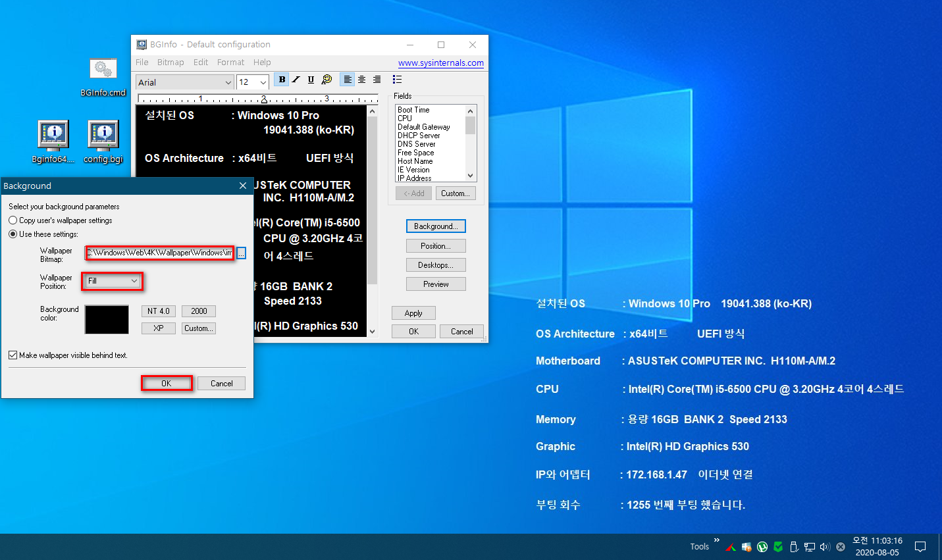The width and height of the screenshot is (942, 560).
Task: Open the Bitmap menu
Action: tap(170, 63)
